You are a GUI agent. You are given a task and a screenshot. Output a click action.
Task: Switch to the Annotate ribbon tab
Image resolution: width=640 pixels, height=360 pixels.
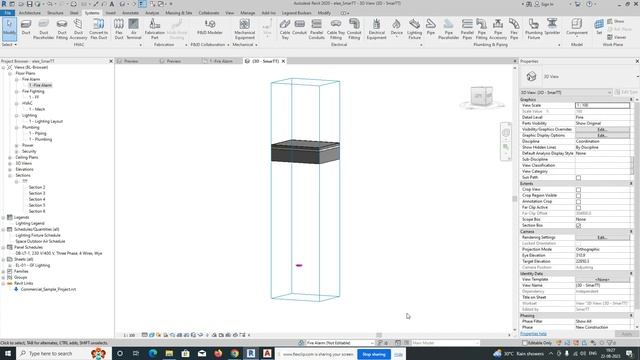click(x=131, y=13)
